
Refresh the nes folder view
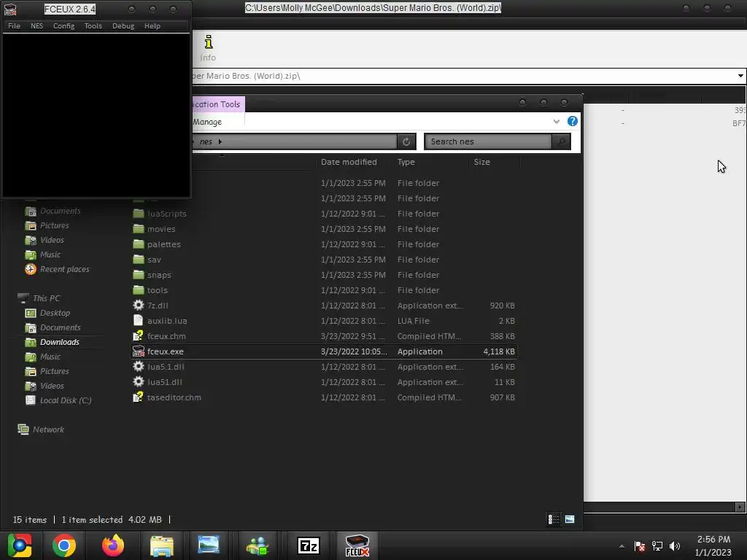[406, 141]
